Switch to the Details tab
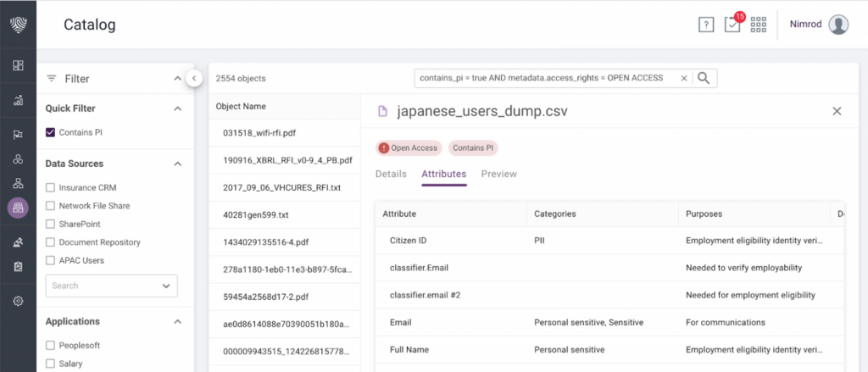 (x=391, y=174)
